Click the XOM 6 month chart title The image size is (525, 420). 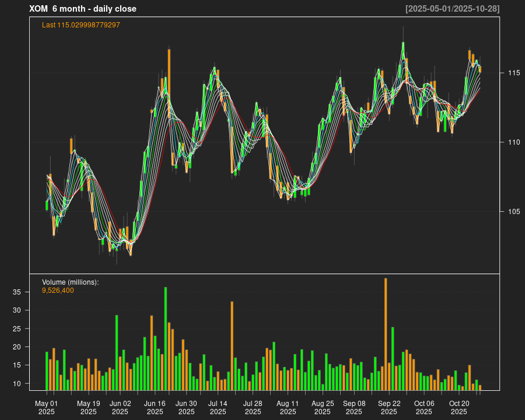pyautogui.click(x=82, y=9)
